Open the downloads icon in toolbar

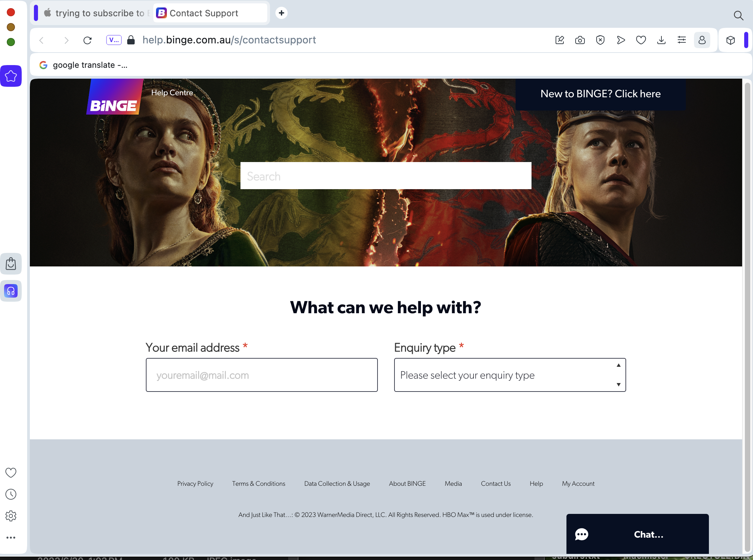pyautogui.click(x=661, y=40)
